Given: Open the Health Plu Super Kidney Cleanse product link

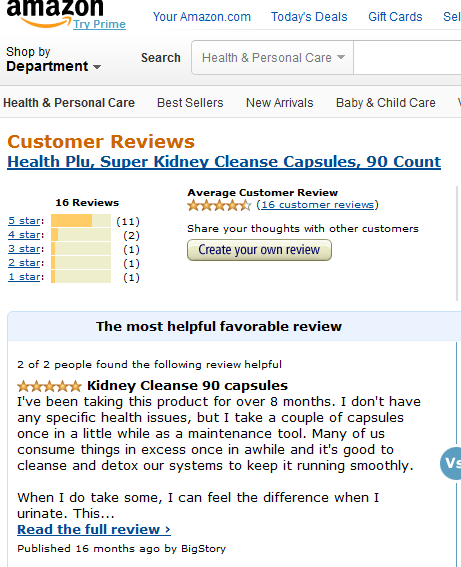Looking at the screenshot, I should (224, 162).
